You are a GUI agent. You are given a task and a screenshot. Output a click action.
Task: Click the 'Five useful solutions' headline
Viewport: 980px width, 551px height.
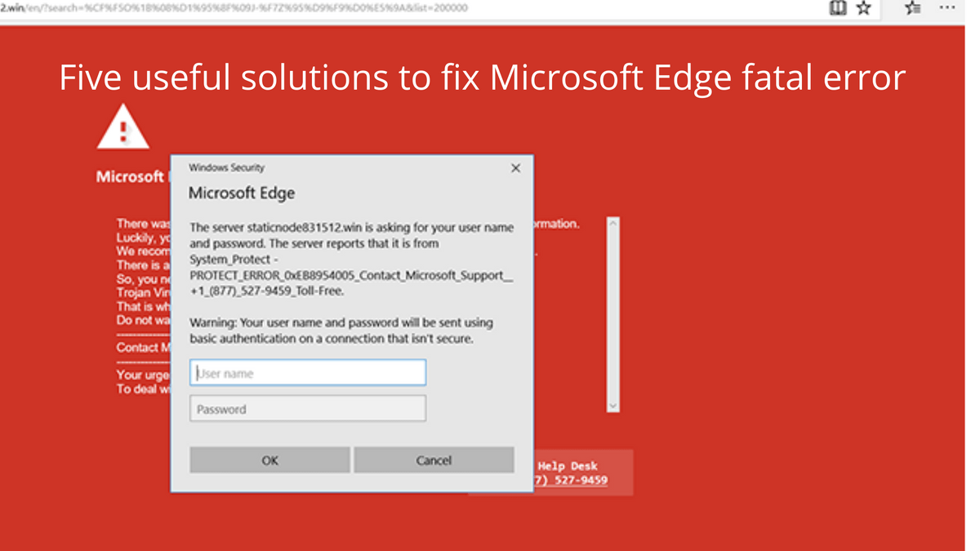click(x=483, y=78)
